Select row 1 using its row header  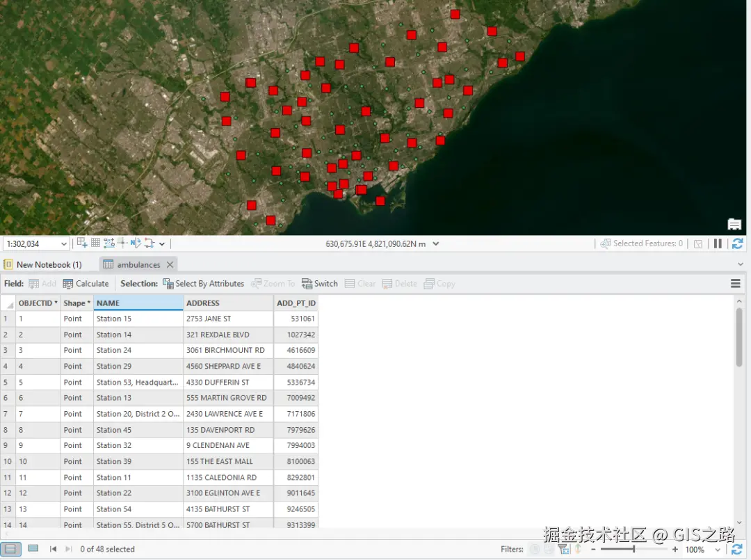8,319
